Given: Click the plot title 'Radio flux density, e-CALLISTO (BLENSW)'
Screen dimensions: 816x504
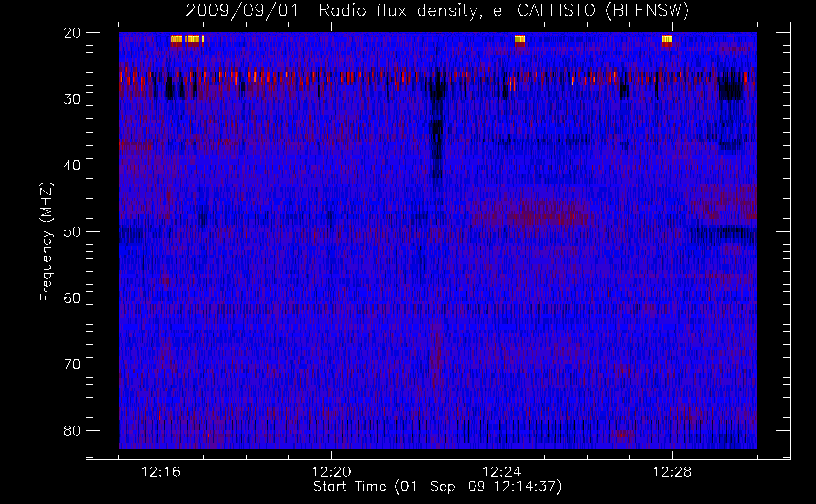Looking at the screenshot, I should click(504, 11).
